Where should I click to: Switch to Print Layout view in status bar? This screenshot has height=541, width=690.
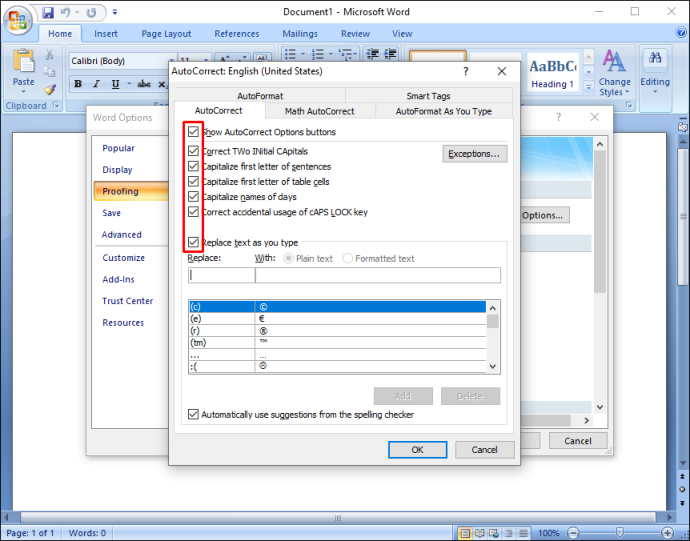pyautogui.click(x=465, y=533)
